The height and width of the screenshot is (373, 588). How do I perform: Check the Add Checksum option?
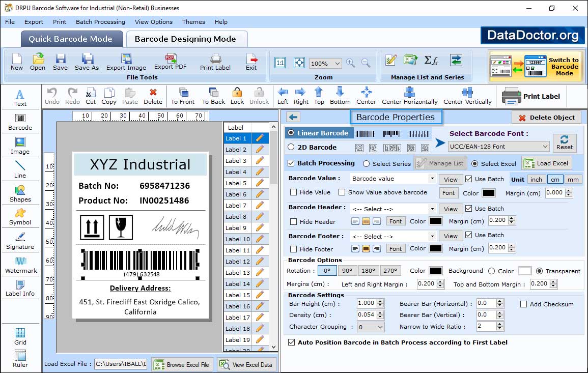pos(524,304)
